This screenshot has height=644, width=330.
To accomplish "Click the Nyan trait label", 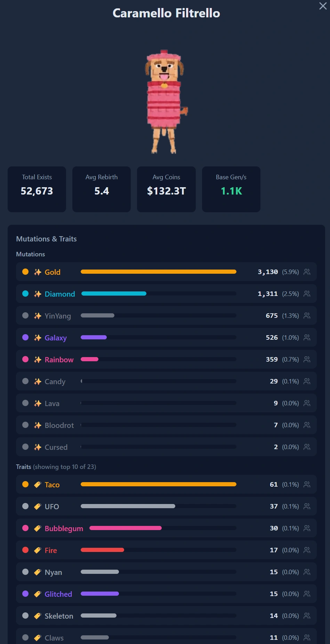I will click(53, 572).
